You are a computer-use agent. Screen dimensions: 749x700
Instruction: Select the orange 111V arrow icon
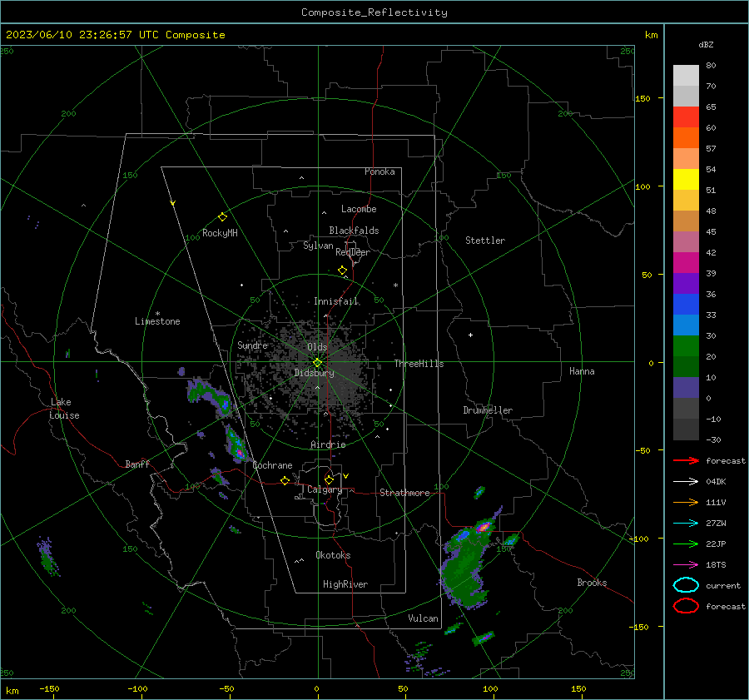point(686,502)
